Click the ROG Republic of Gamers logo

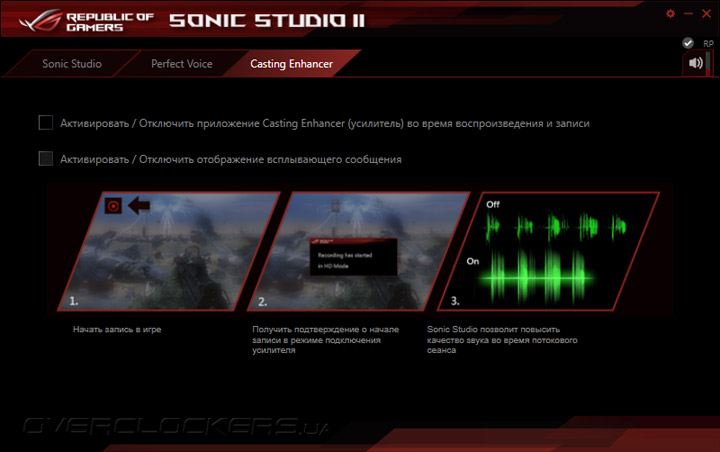click(86, 21)
